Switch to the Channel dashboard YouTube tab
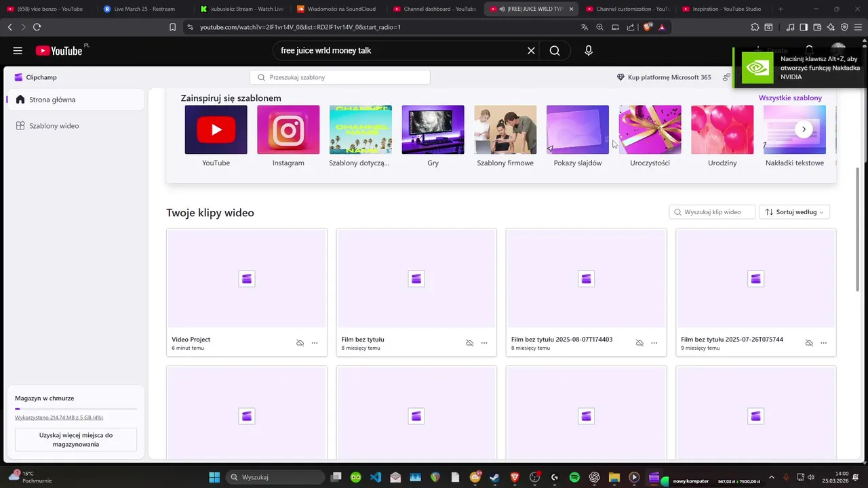 tap(434, 9)
